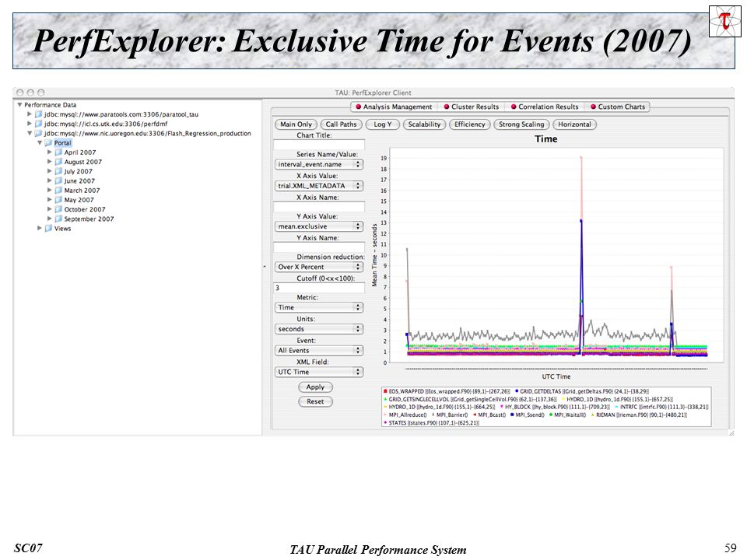Click the STATES purple legend marker
The width and height of the screenshot is (747, 560).
[385, 423]
